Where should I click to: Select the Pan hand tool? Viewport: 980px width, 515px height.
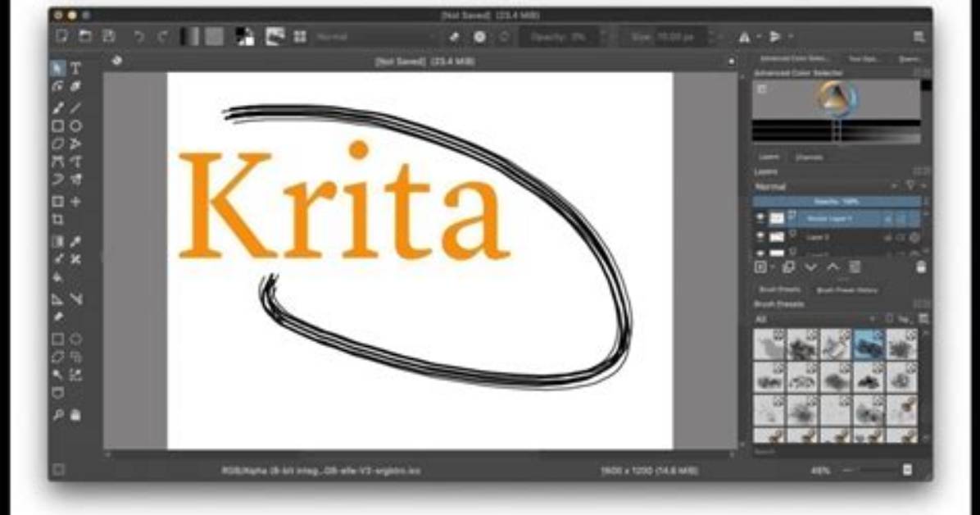(x=75, y=414)
